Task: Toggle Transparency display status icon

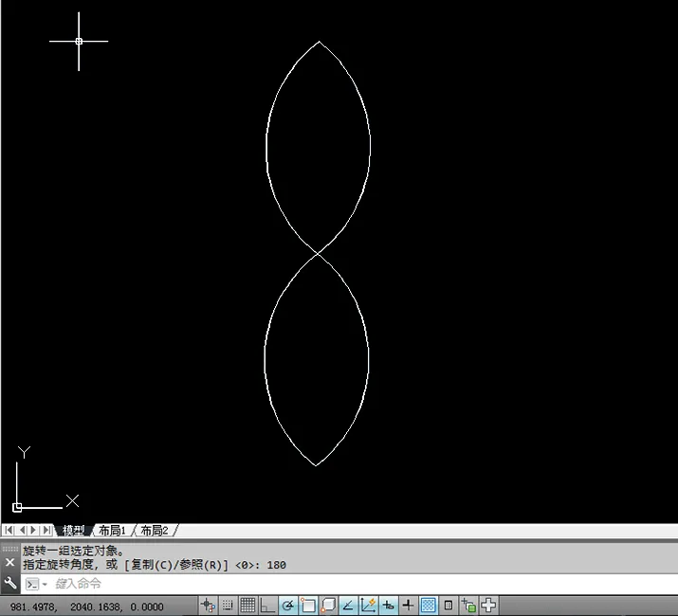Action: point(428,606)
